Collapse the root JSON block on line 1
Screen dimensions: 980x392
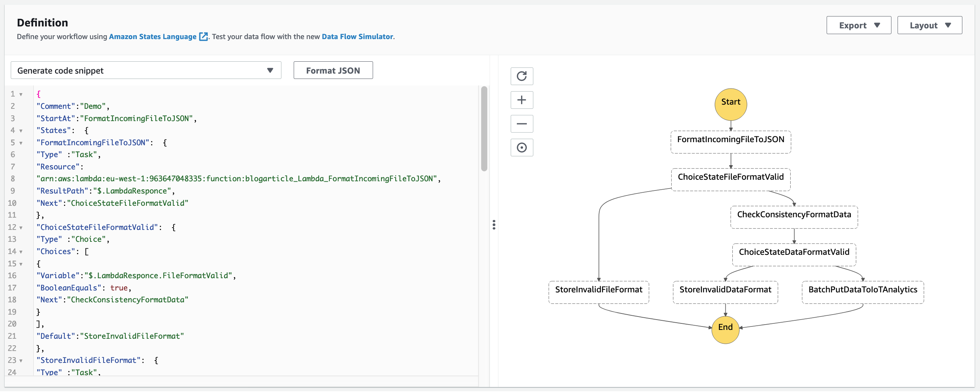(20, 94)
